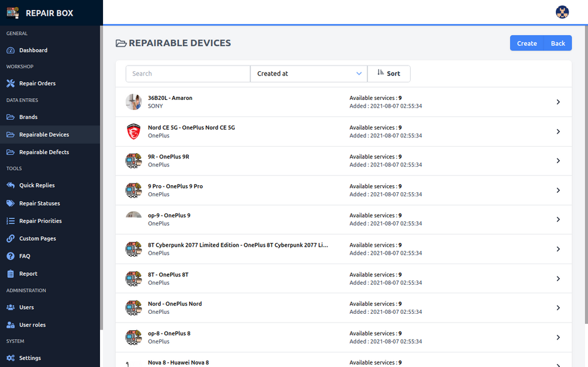Go to Dashboard in sidebar
588x367 pixels.
click(50, 50)
